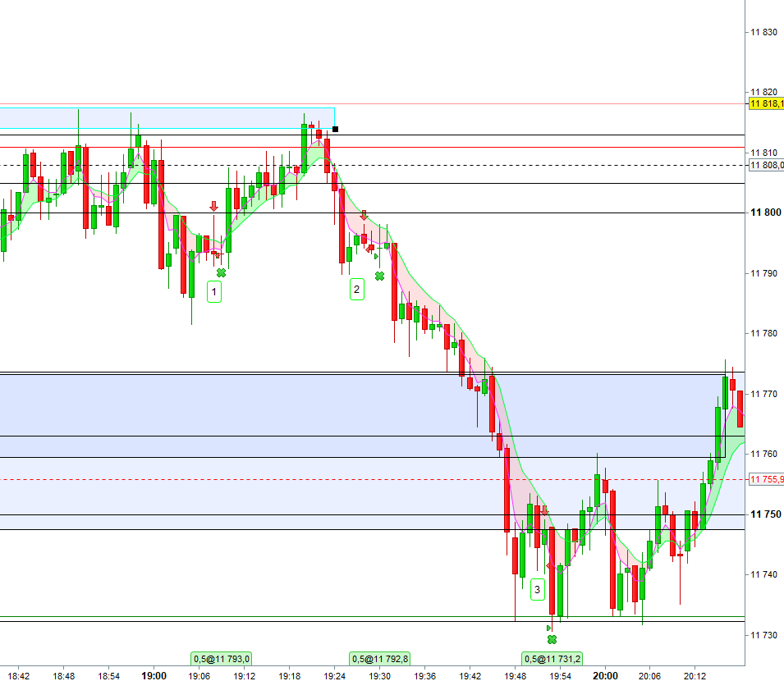Open the trade label 0,5@11 731,2

552,659
